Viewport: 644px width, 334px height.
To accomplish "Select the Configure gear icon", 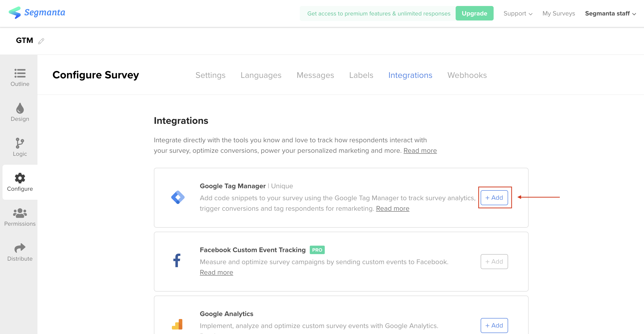I will point(20,178).
